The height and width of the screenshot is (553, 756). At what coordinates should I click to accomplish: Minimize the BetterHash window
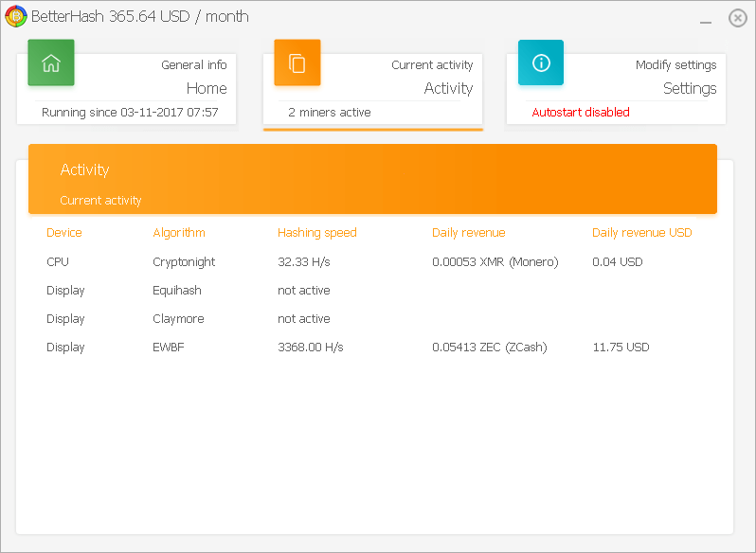pos(705,19)
